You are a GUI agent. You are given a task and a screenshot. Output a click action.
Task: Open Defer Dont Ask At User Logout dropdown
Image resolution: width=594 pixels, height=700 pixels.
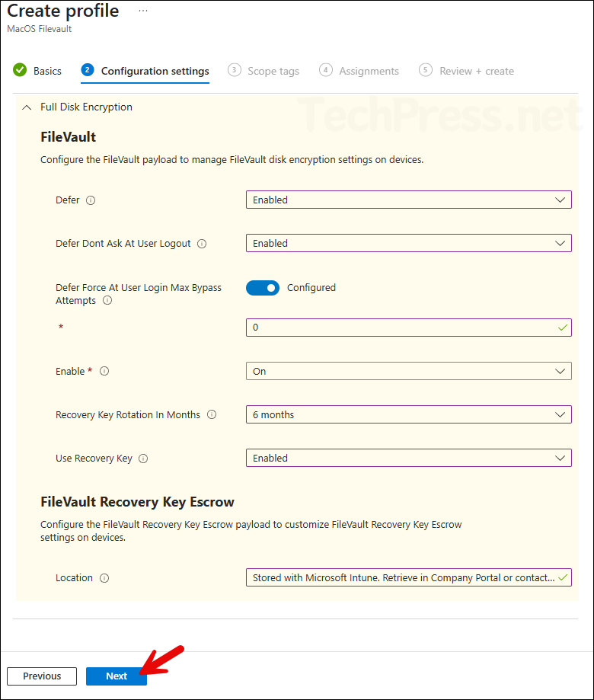coord(408,243)
